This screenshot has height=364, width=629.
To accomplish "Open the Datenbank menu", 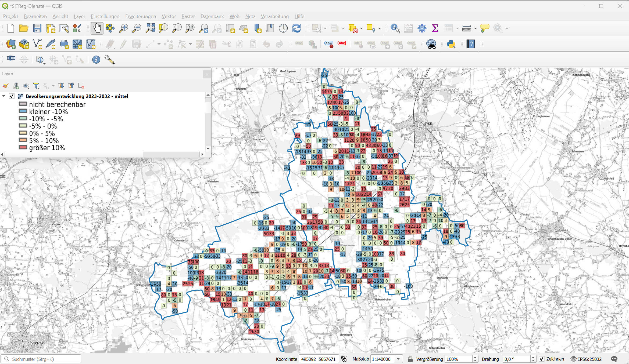I will tap(212, 16).
